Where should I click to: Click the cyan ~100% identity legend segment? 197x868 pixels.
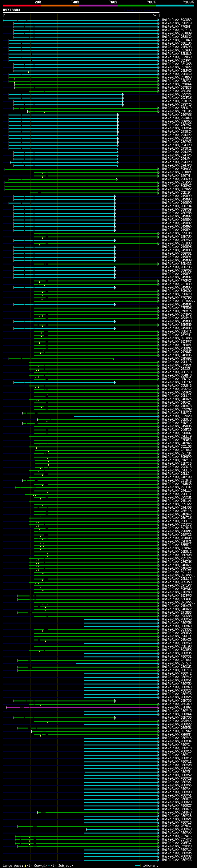(x=175, y=6)
